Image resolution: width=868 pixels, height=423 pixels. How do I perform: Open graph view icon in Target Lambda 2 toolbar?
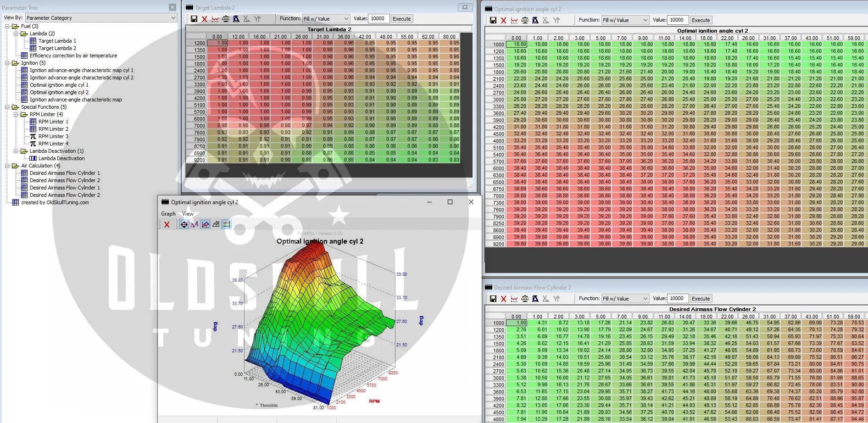tap(215, 19)
